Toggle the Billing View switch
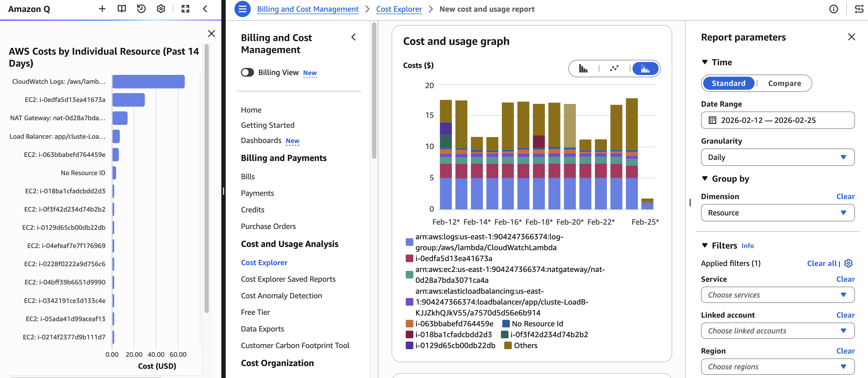 [247, 72]
